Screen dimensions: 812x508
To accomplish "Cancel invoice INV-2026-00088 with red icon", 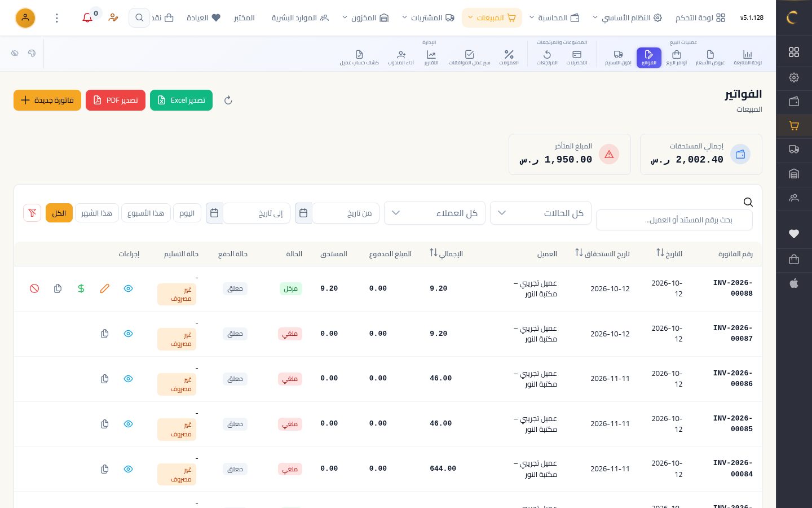I will 34,288.
